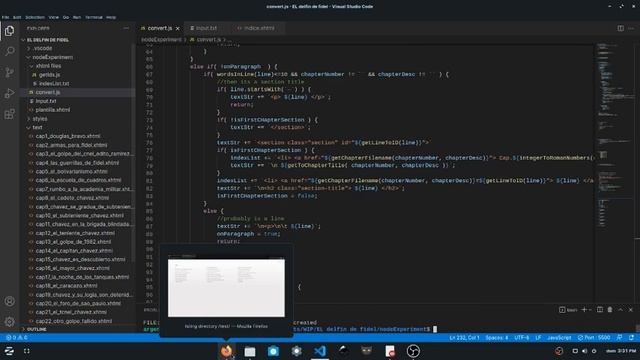Open the file manager from the taskbar

point(250,351)
